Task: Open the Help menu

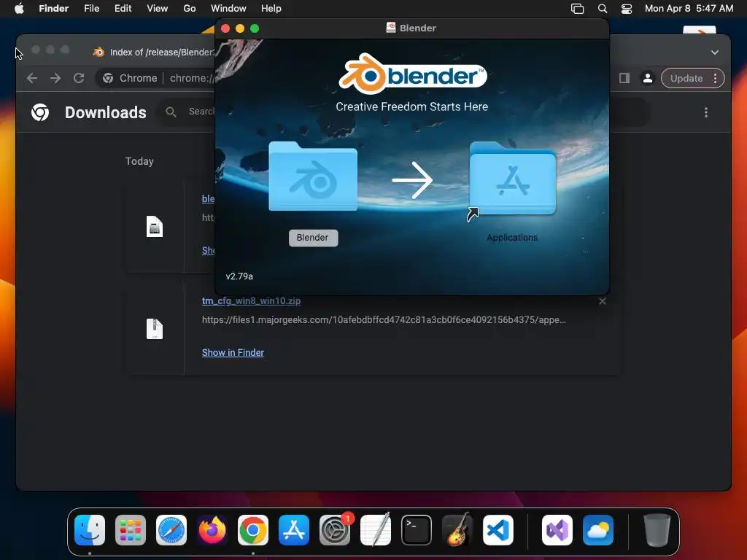Action: pos(271,9)
